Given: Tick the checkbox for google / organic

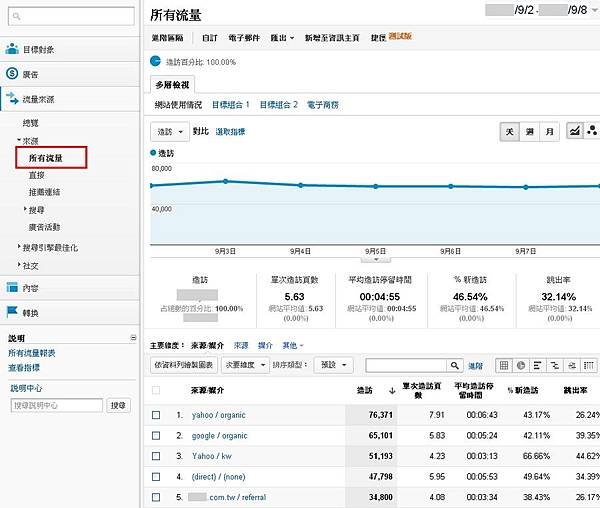Looking at the screenshot, I should coord(156,435).
